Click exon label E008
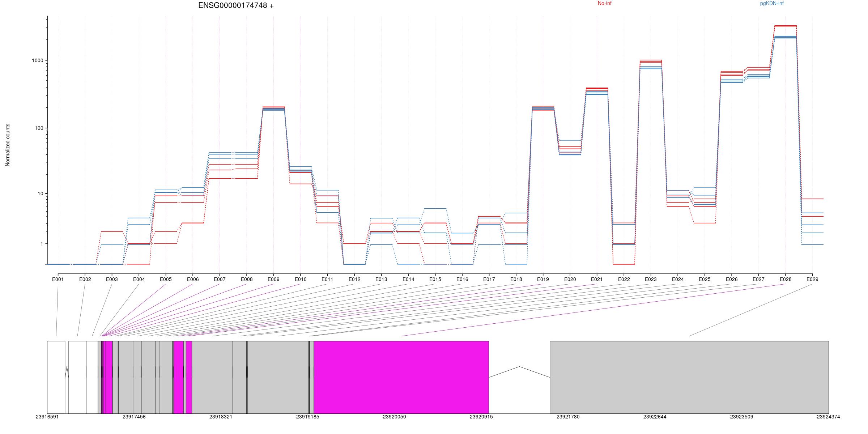The width and height of the screenshot is (868, 434). (x=247, y=279)
